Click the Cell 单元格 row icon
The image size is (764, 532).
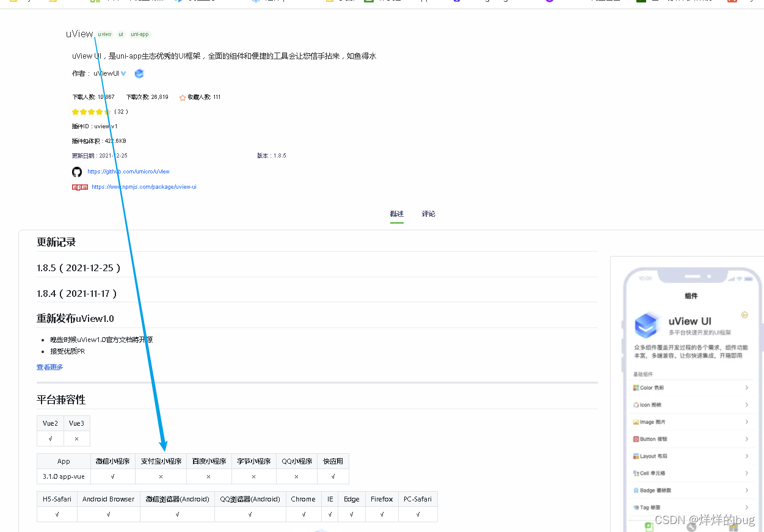point(636,473)
